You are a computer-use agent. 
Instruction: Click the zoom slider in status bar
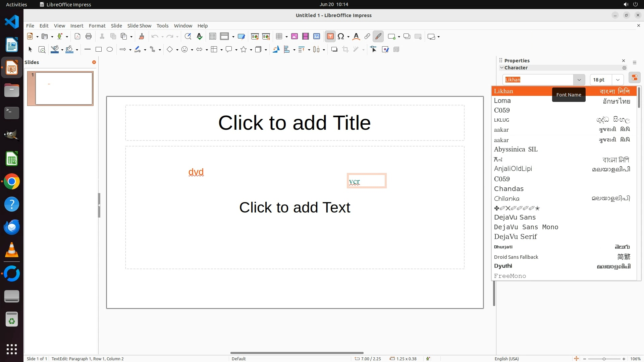point(604,359)
